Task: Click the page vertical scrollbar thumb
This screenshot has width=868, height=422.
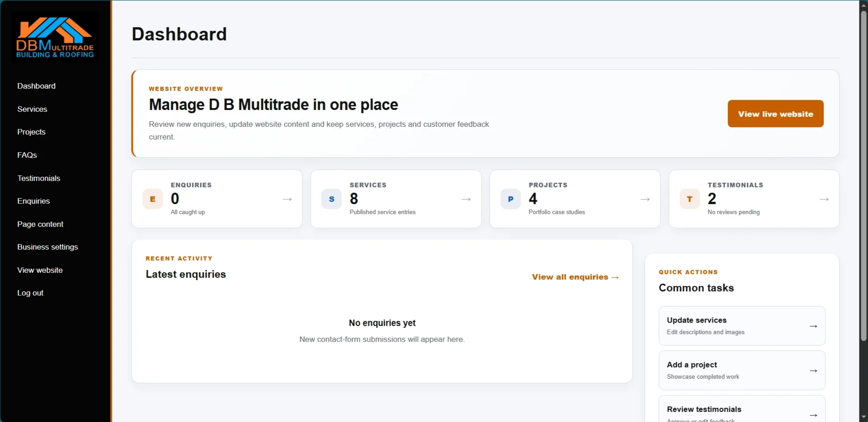Action: pos(863,175)
